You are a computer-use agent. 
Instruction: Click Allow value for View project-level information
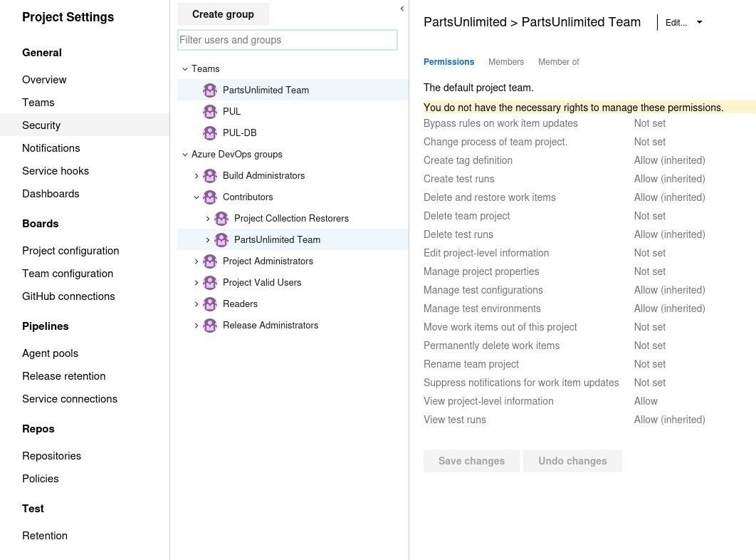tap(646, 401)
